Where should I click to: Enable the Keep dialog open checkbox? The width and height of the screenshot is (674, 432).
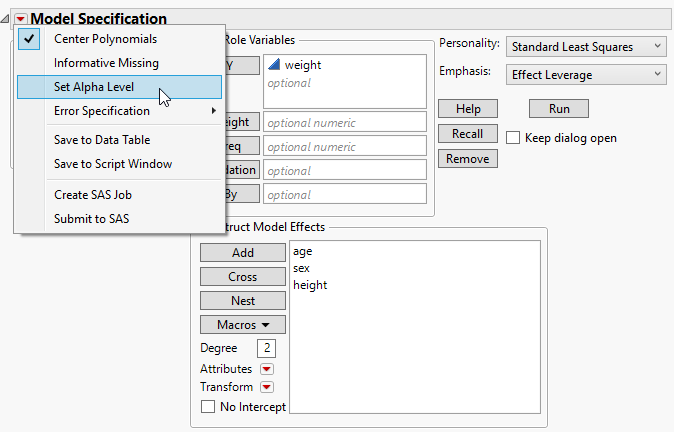pos(513,138)
